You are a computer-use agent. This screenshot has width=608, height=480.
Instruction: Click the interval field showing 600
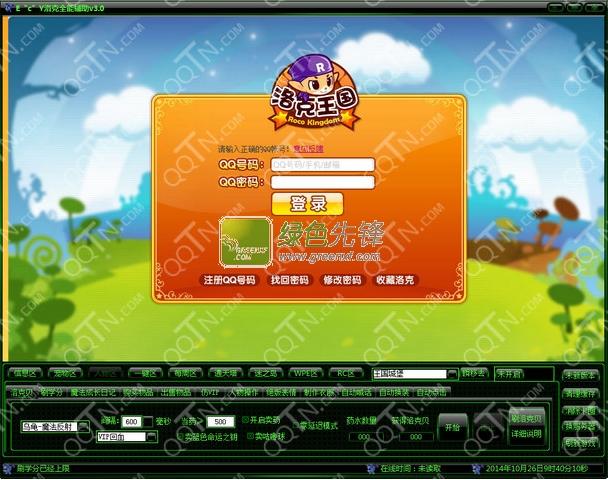[x=132, y=421]
